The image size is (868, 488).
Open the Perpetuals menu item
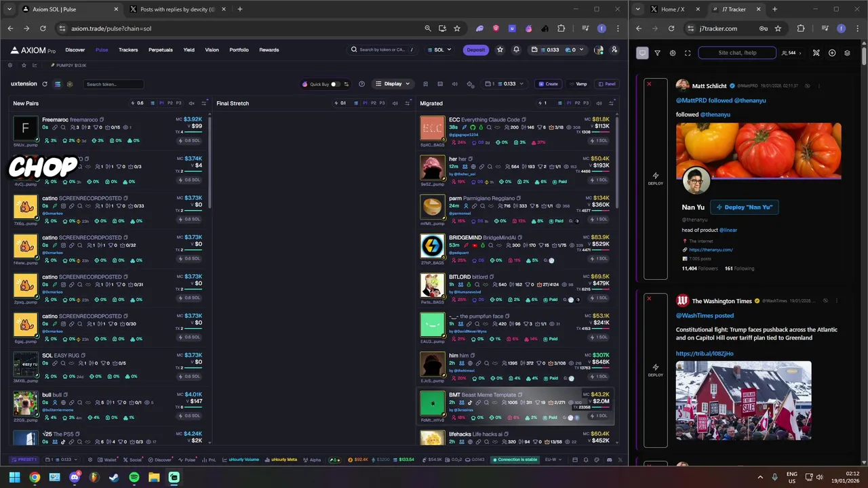pos(161,49)
